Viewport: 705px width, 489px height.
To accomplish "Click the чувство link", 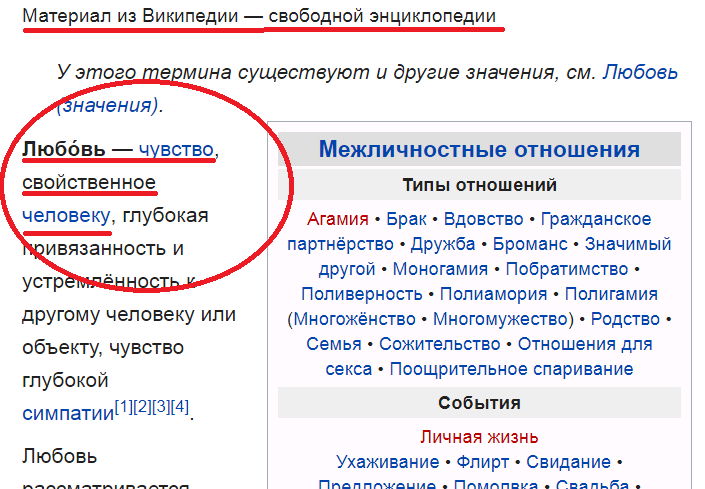I will [176, 150].
